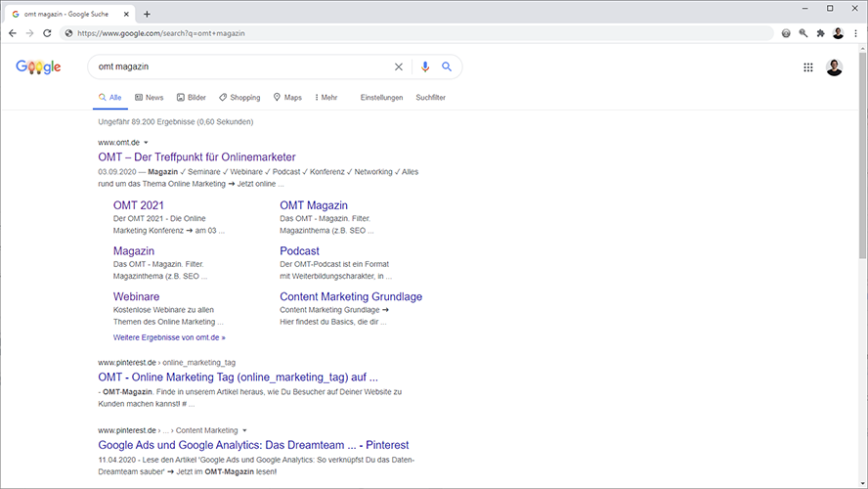Open the Magazin sitelink

tap(134, 251)
